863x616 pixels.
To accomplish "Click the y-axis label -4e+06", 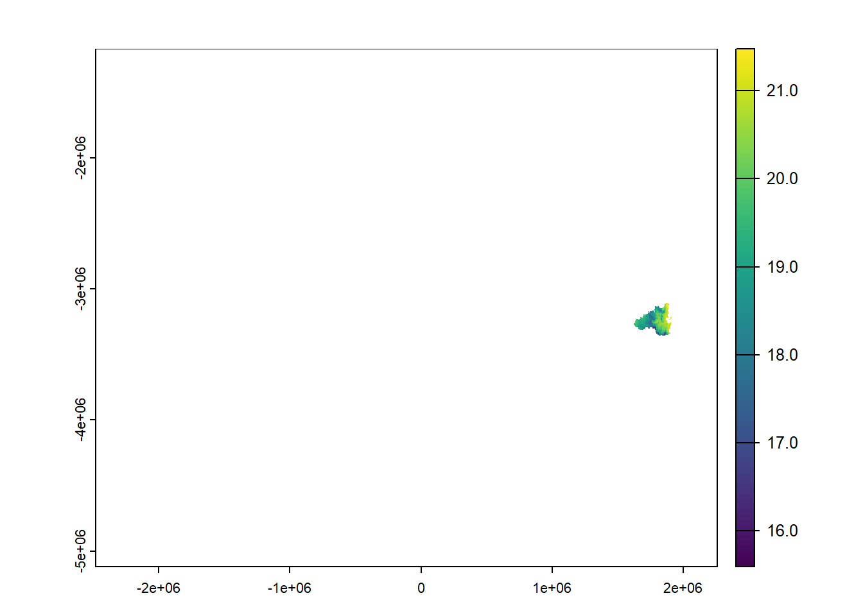I will [80, 420].
